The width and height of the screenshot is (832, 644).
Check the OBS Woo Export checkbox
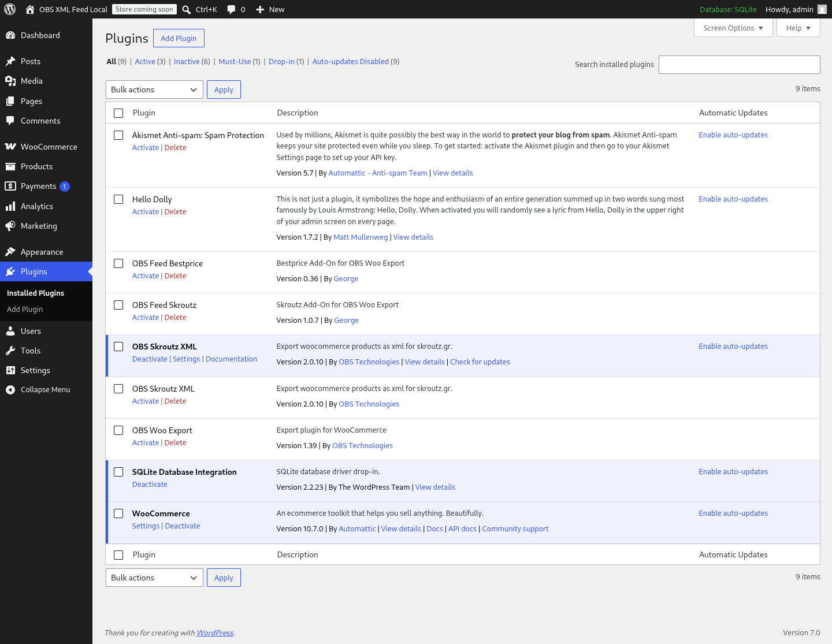pos(118,430)
